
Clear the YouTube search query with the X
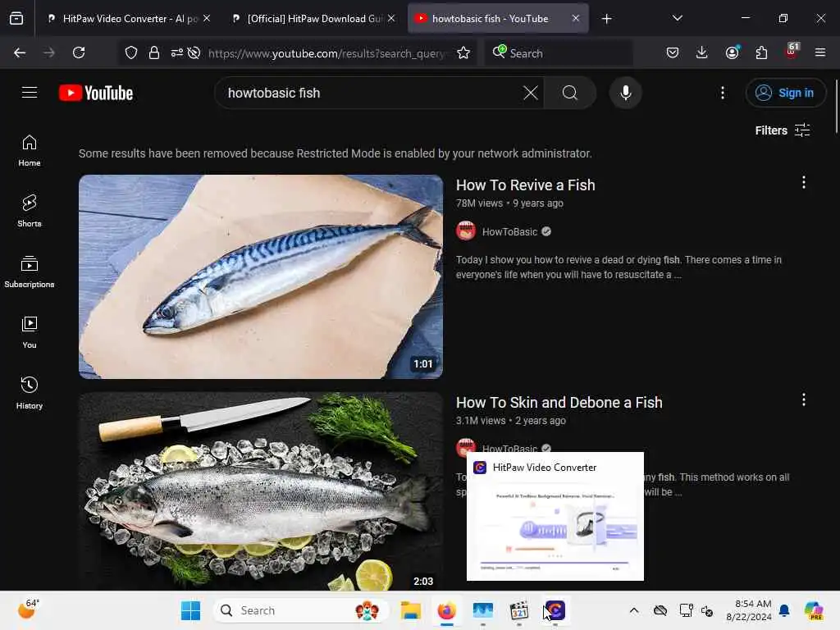531,93
